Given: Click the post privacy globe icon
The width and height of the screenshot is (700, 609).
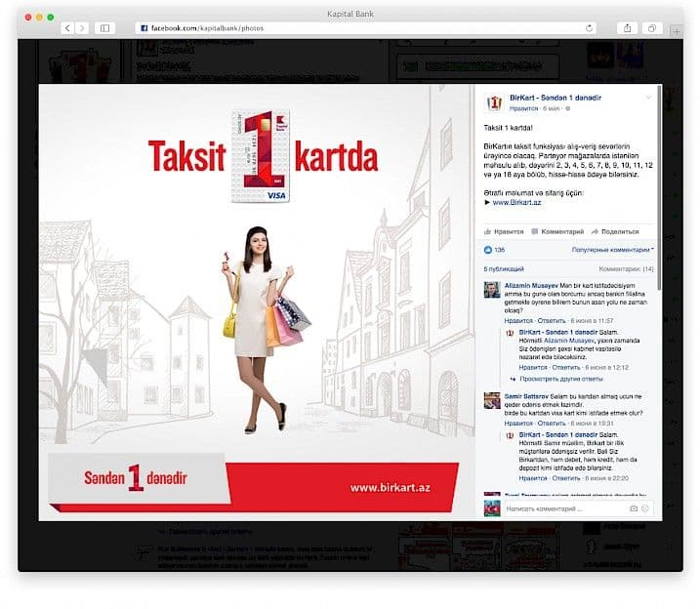Looking at the screenshot, I should point(568,108).
